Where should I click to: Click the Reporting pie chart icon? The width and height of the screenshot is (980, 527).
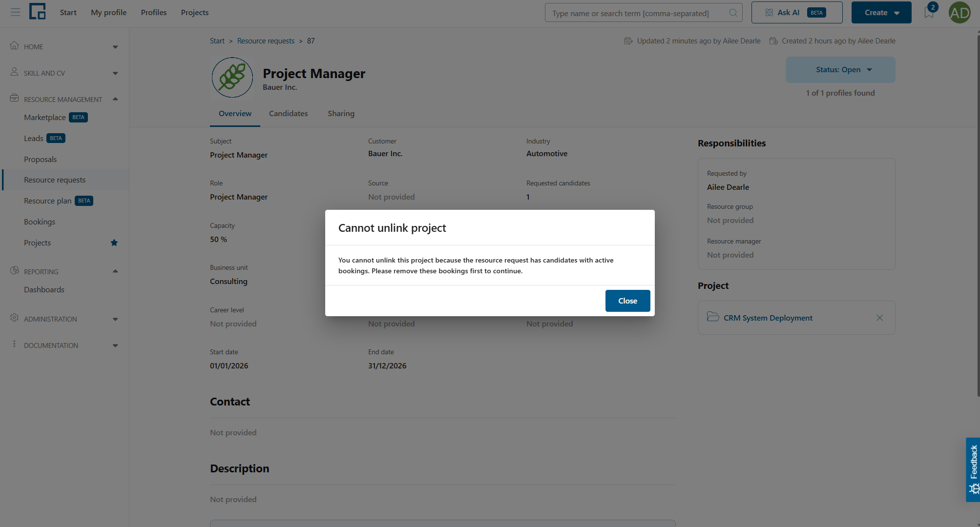click(x=15, y=271)
